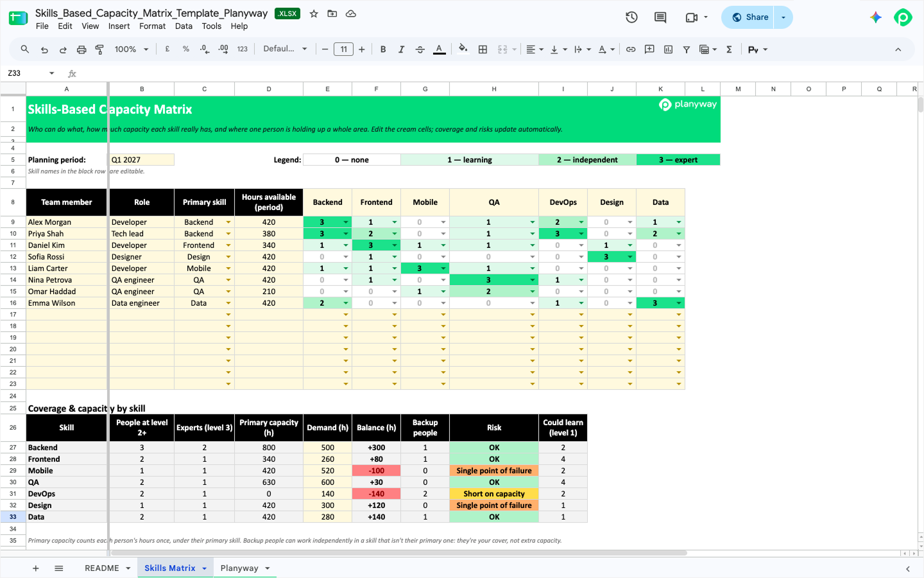
Task: Open Alex Morgan's Primary skill dropdown
Action: 228,222
